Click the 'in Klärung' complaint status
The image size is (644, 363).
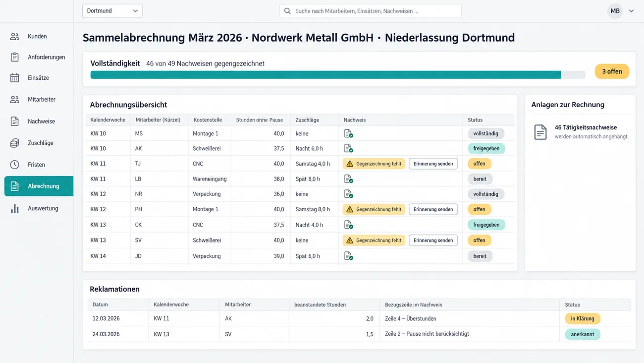[x=583, y=318]
